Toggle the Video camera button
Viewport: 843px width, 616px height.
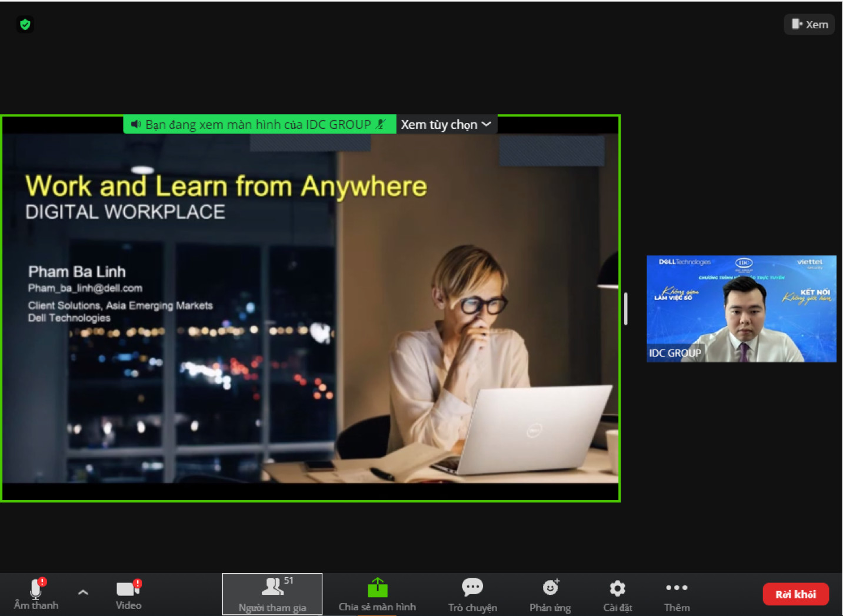(128, 594)
